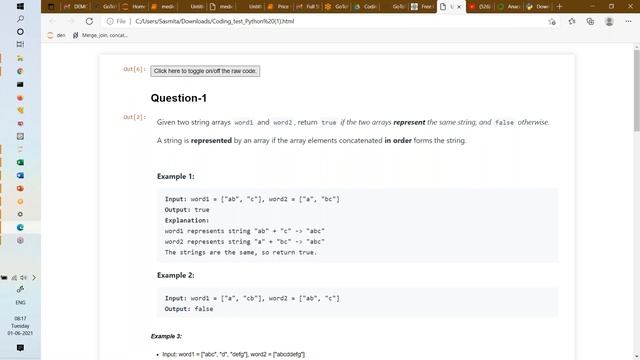Click the scrollbar down arrow
640x360 pixels.
click(x=636, y=357)
